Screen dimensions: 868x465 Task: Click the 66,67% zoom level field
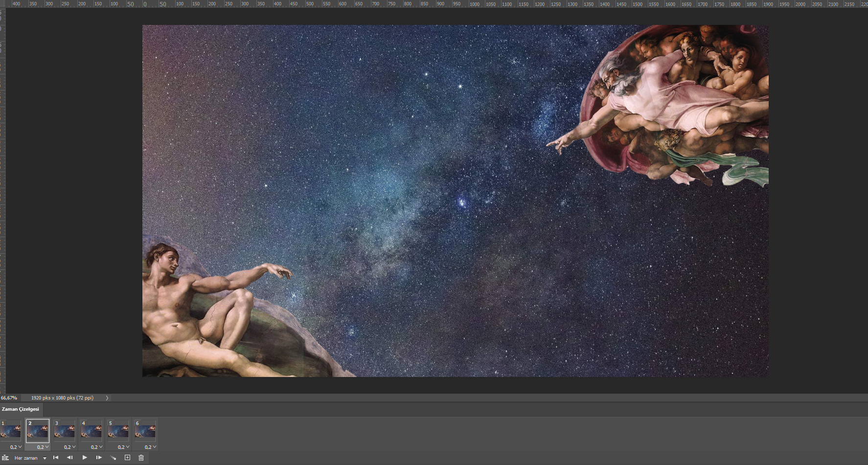coord(10,398)
